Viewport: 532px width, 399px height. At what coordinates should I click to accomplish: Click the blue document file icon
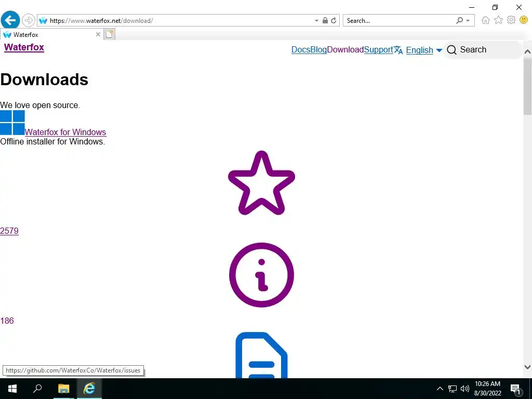[261, 355]
